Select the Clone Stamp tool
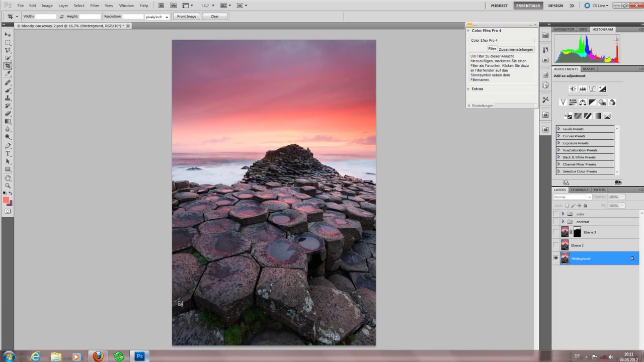Viewport: 644px width, 362px height. [x=8, y=98]
